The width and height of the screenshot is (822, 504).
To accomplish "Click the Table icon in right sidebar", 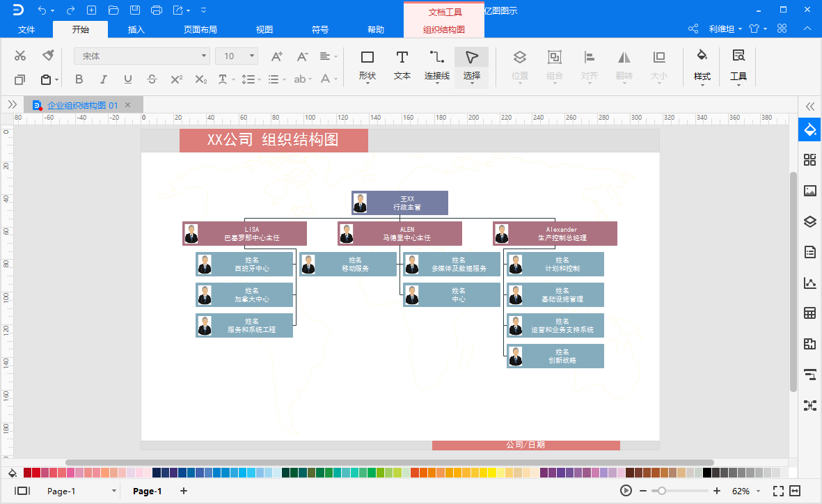I will 809,313.
